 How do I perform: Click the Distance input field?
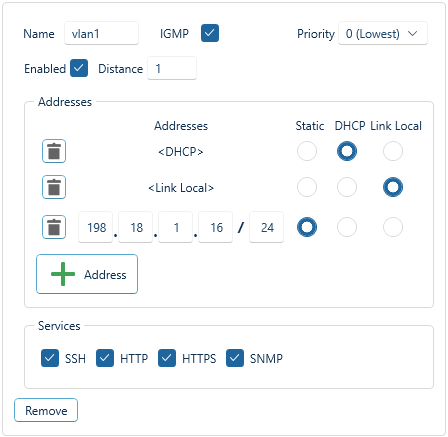click(x=172, y=68)
